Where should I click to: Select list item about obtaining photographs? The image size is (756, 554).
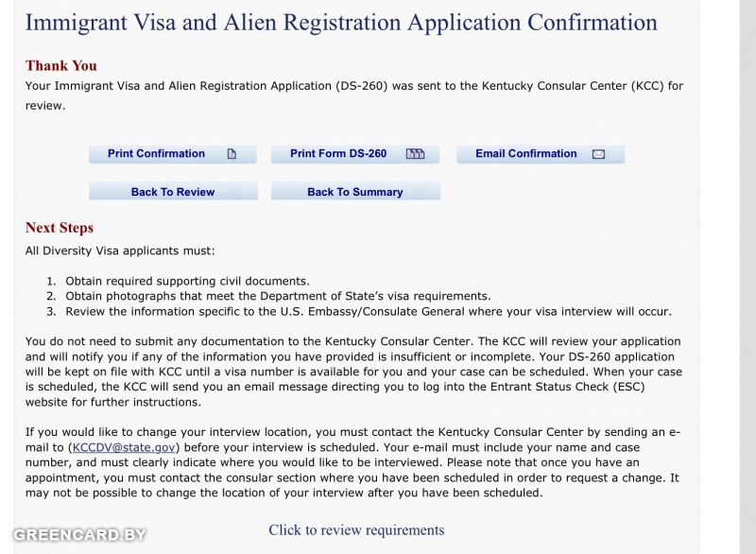point(278,296)
